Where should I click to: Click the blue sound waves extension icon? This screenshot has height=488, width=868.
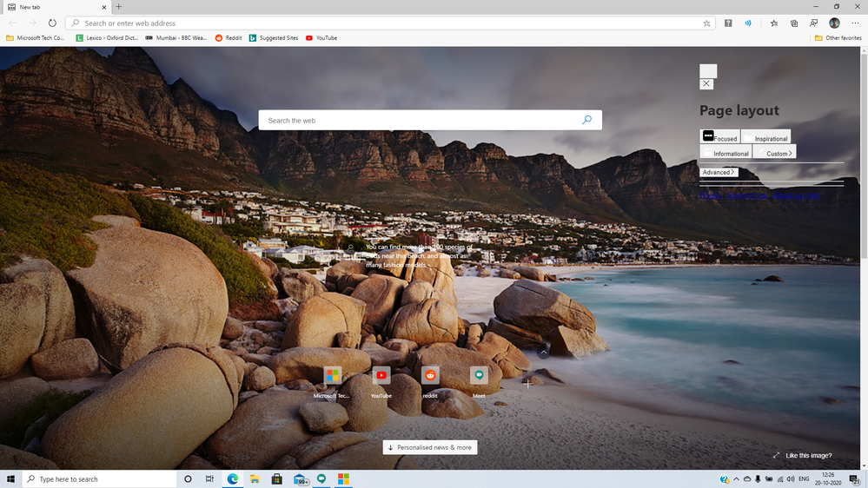click(748, 23)
